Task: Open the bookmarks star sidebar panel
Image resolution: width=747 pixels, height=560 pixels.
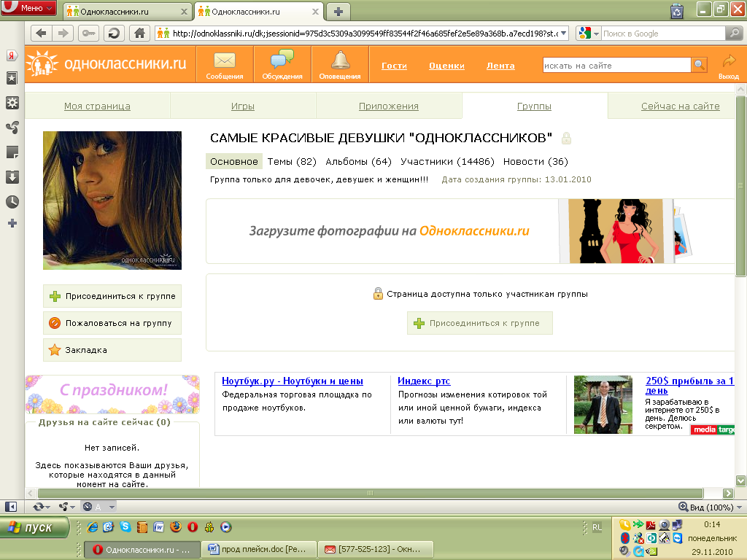Action: pos(12,78)
